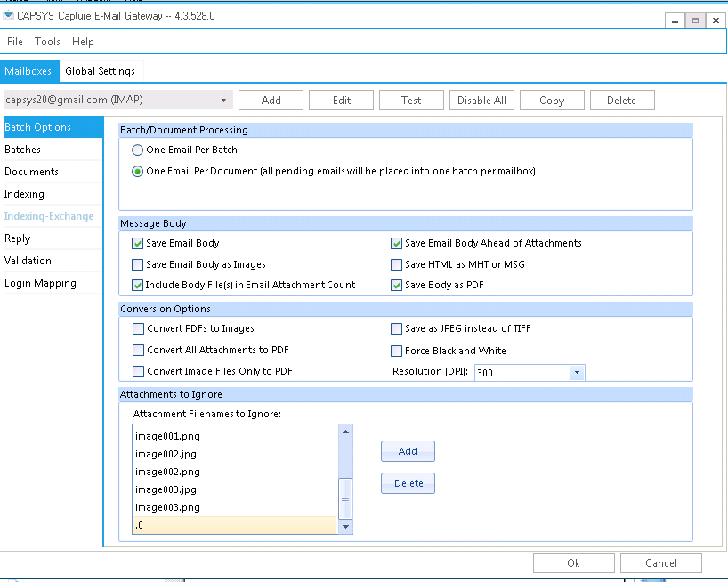Screen dimensions: 728x582
Task: Toggle Save Body as PDF checkbox
Action: pos(397,285)
